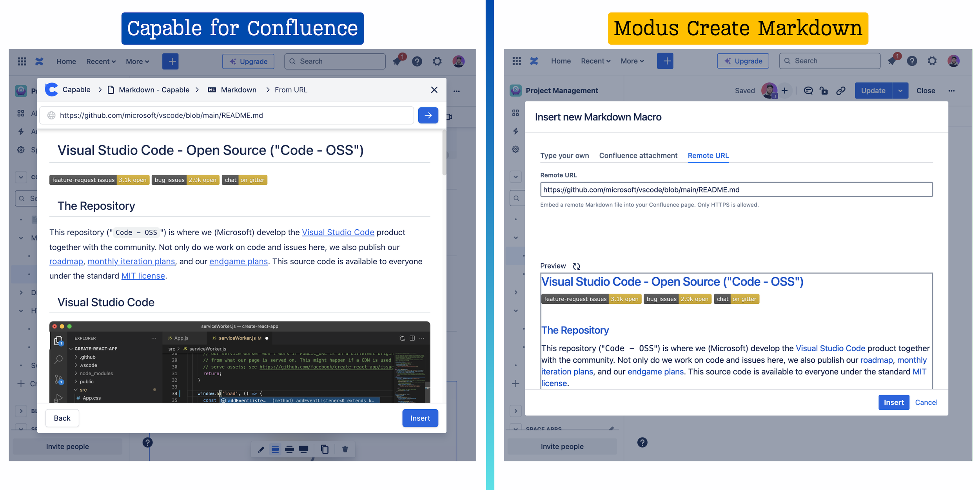
Task: Click Back in Capable dialog
Action: pyautogui.click(x=62, y=418)
